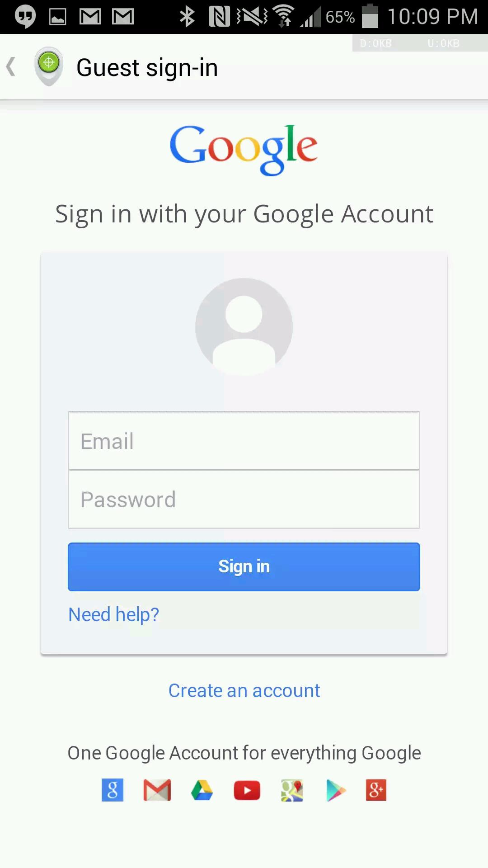Screen dimensions: 488x868
Task: Tap the Hangouts notification icon in status bar
Action: [25, 17]
